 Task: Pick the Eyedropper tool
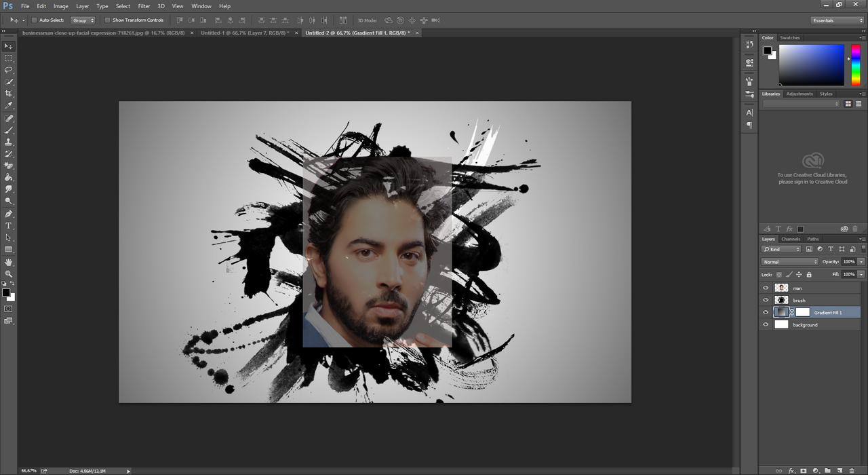point(9,106)
